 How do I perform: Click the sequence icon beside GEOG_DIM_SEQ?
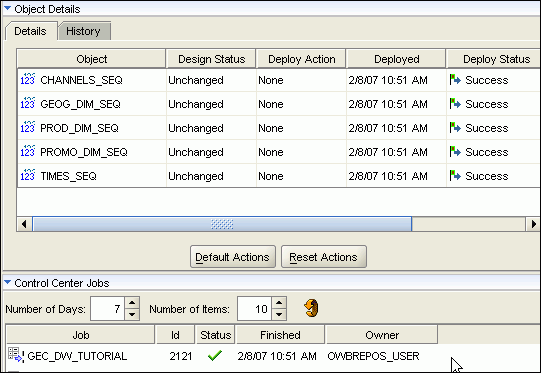tap(28, 104)
